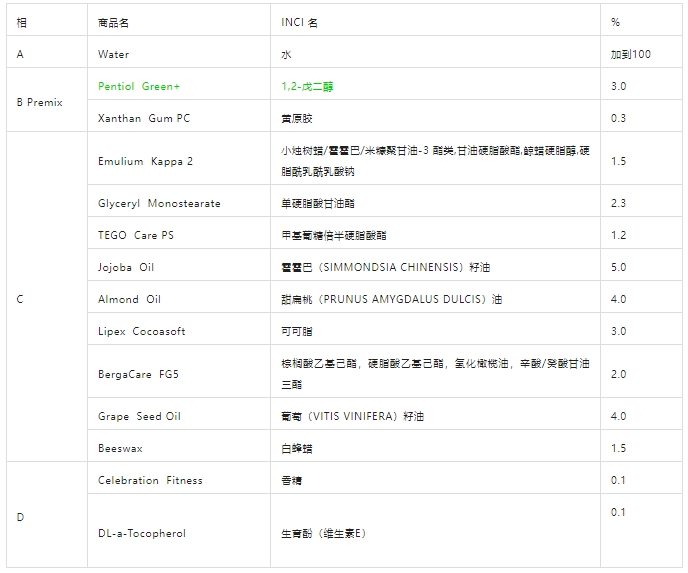Click the '2.0' percentage value
Viewport: 688px width, 573px height.
point(618,375)
